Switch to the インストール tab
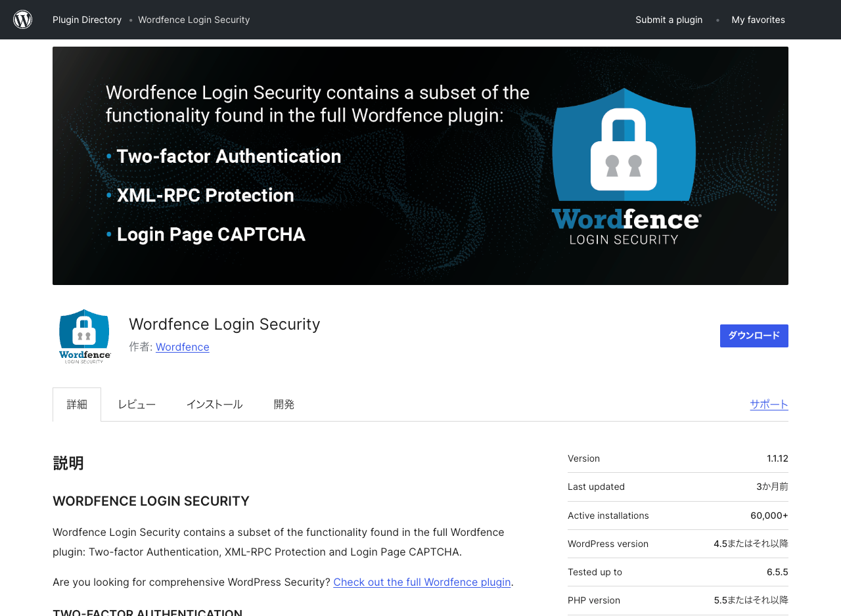Image resolution: width=841 pixels, height=616 pixels. (x=214, y=405)
